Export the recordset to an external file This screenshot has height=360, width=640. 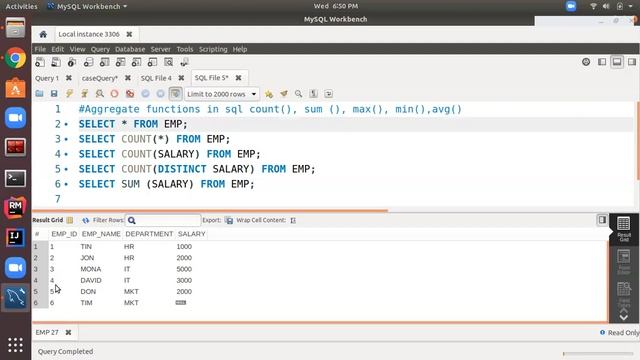coord(229,220)
